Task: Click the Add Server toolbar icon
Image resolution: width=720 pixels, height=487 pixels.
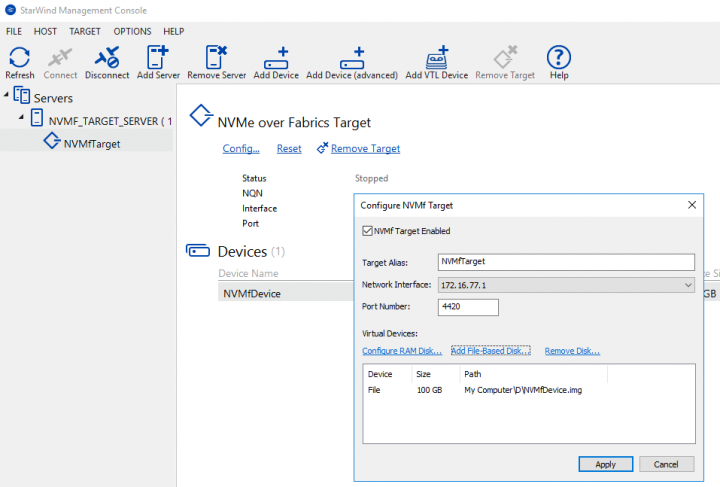Action: tap(158, 57)
